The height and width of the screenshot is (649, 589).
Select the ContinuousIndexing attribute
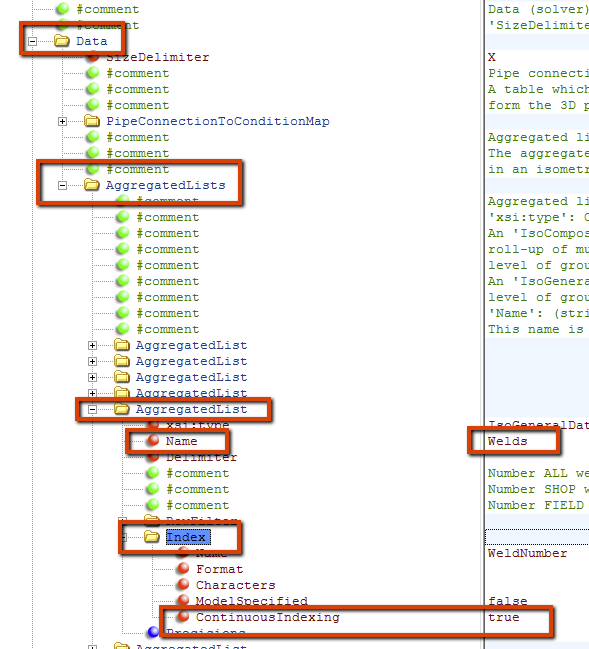pos(267,617)
